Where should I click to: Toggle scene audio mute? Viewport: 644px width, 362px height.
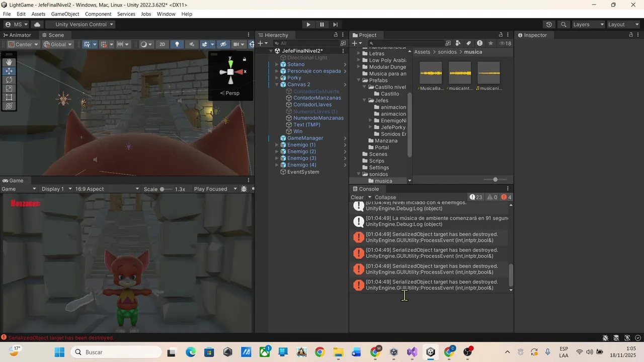pyautogui.click(x=191, y=44)
